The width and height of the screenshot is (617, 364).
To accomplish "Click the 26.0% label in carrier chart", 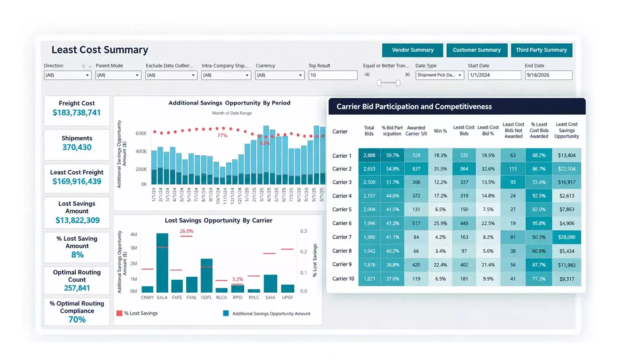I will 187,231.
